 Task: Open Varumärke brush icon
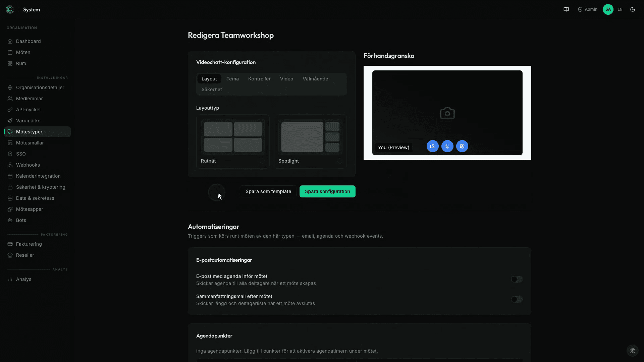click(10, 121)
